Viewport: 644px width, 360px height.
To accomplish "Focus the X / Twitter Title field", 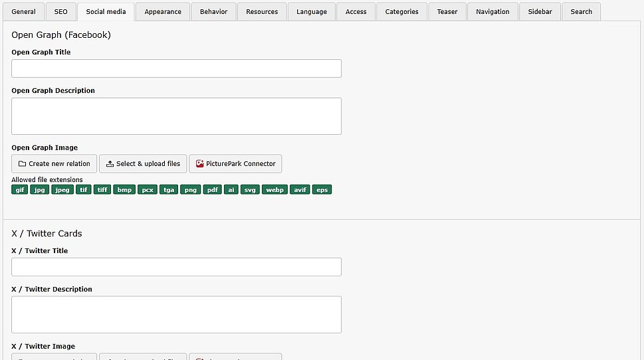I will [176, 267].
